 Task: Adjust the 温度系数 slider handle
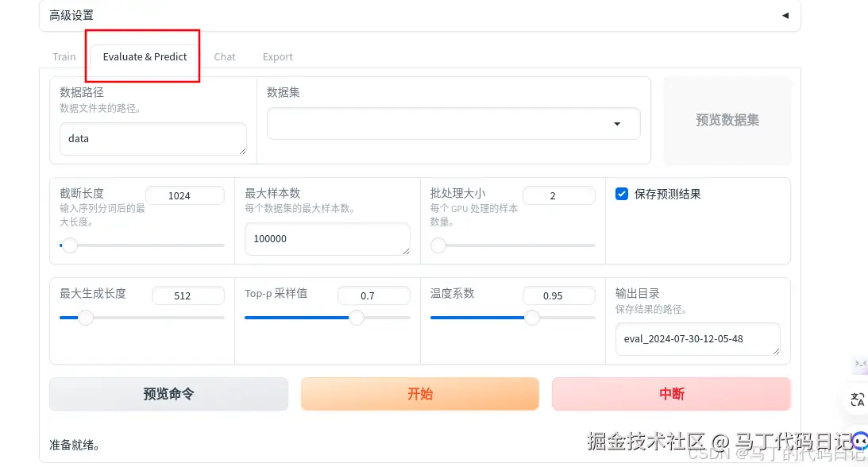pyautogui.click(x=531, y=318)
